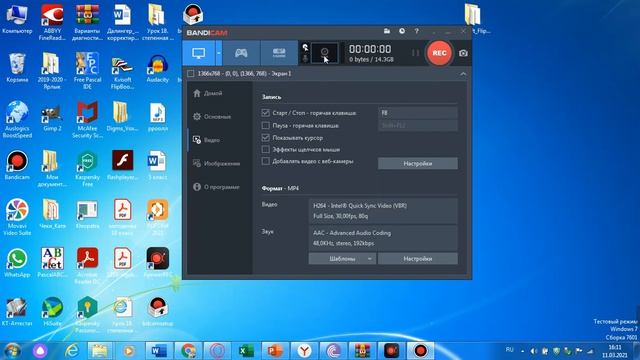This screenshot has width=640, height=360.
Task: Open Auslogics BoostSpeed desktop icon
Action: click(x=17, y=120)
